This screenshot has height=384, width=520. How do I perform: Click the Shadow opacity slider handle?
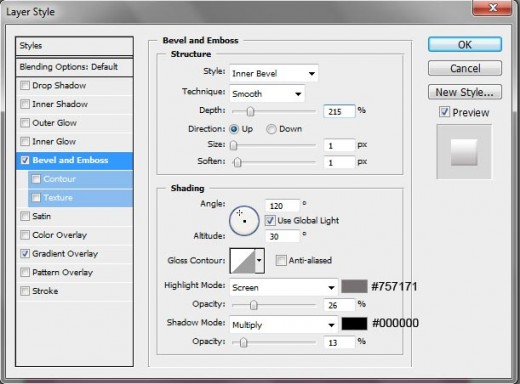[244, 342]
